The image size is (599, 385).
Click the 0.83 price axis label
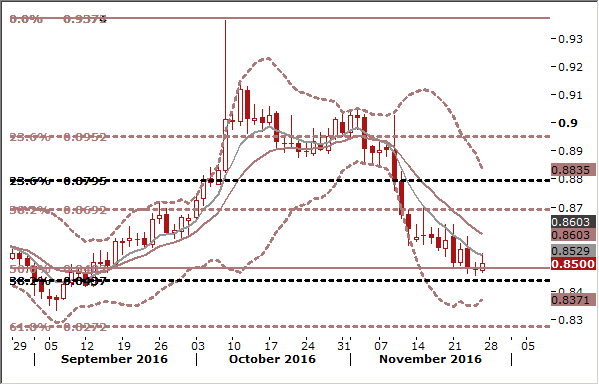[570, 320]
